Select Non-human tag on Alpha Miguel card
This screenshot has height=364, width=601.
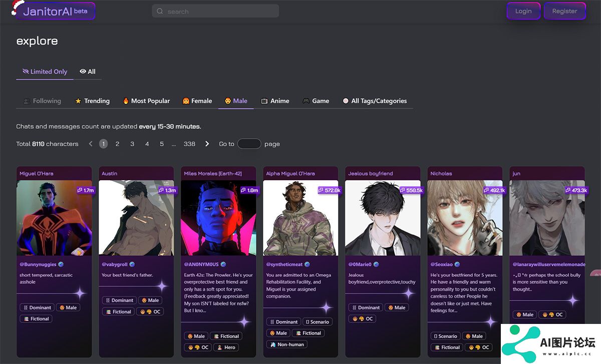pyautogui.click(x=286, y=344)
